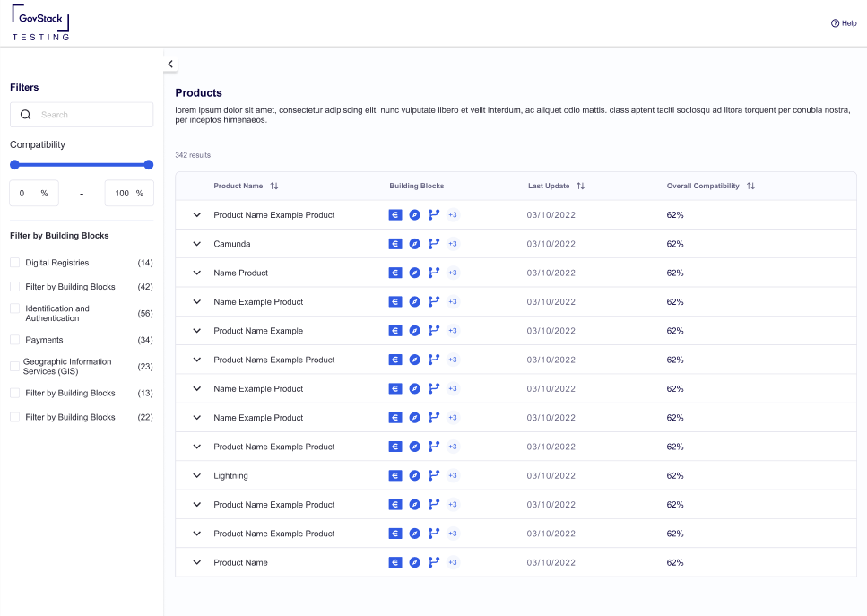Click the maximum compatibility slider handle

coord(148,165)
